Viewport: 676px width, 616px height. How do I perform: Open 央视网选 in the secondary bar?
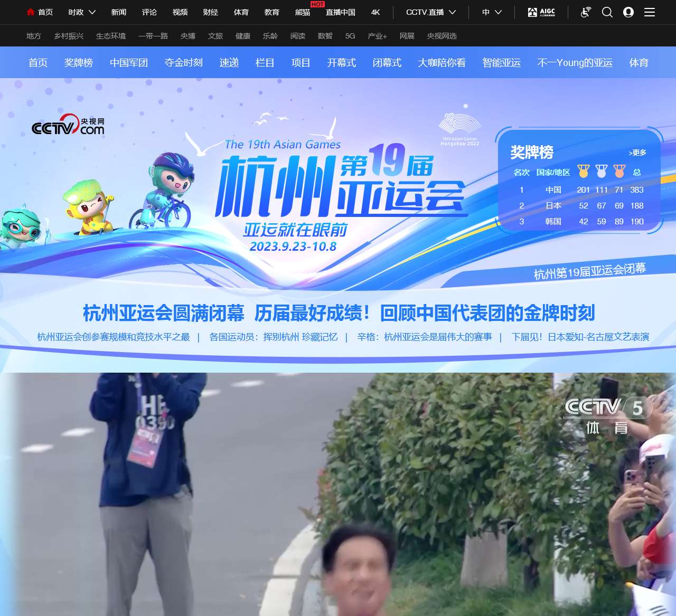pyautogui.click(x=442, y=36)
